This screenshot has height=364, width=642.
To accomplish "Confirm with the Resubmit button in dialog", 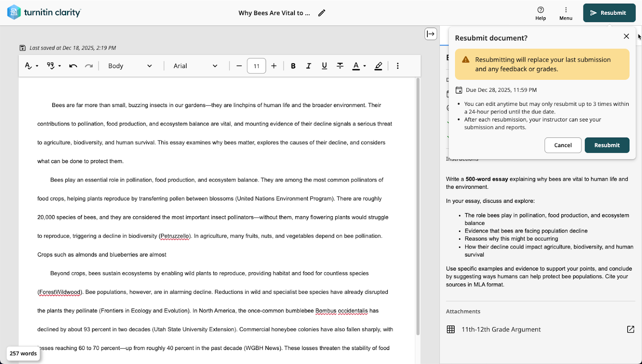I will pos(607,145).
